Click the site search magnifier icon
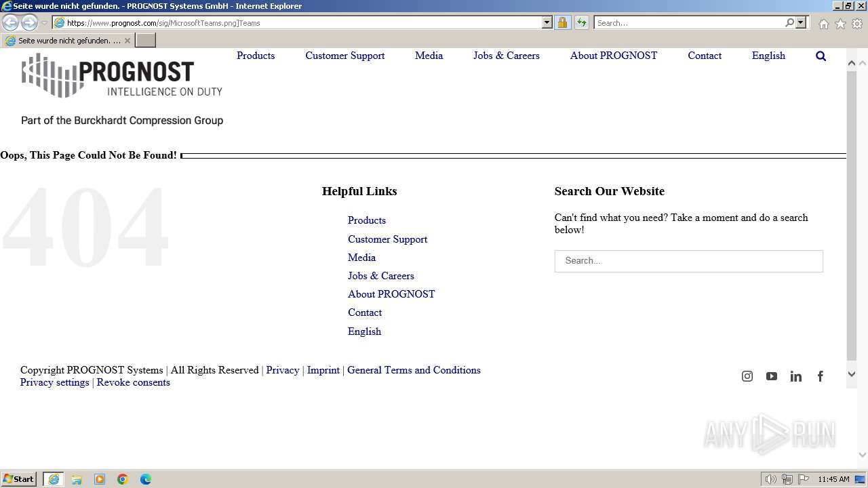This screenshot has height=488, width=868. 821,56
